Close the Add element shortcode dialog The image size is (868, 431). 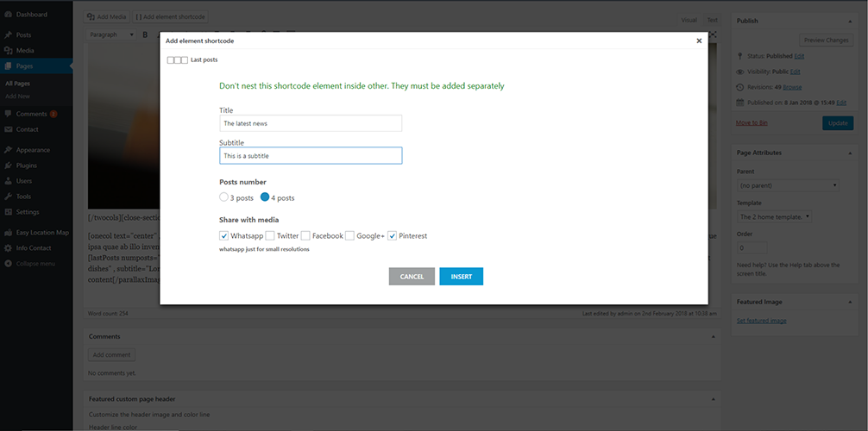point(699,41)
